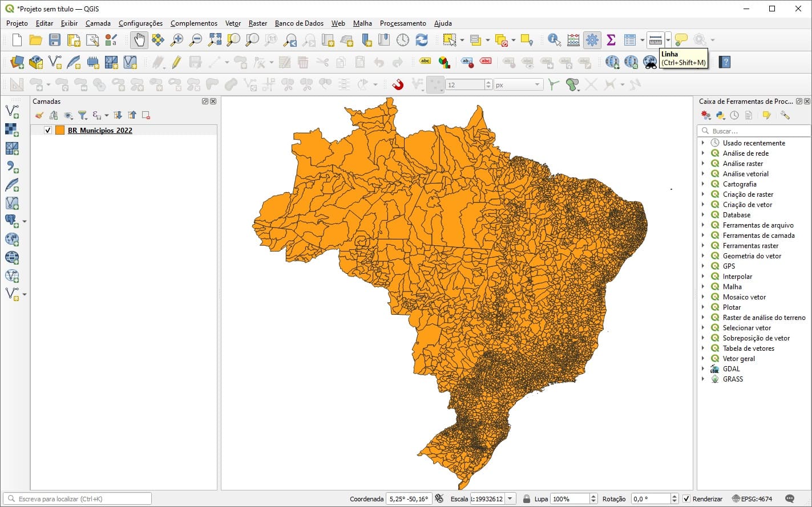The height and width of the screenshot is (507, 812).
Task: Float the Processing Toolbox panel
Action: coord(799,102)
